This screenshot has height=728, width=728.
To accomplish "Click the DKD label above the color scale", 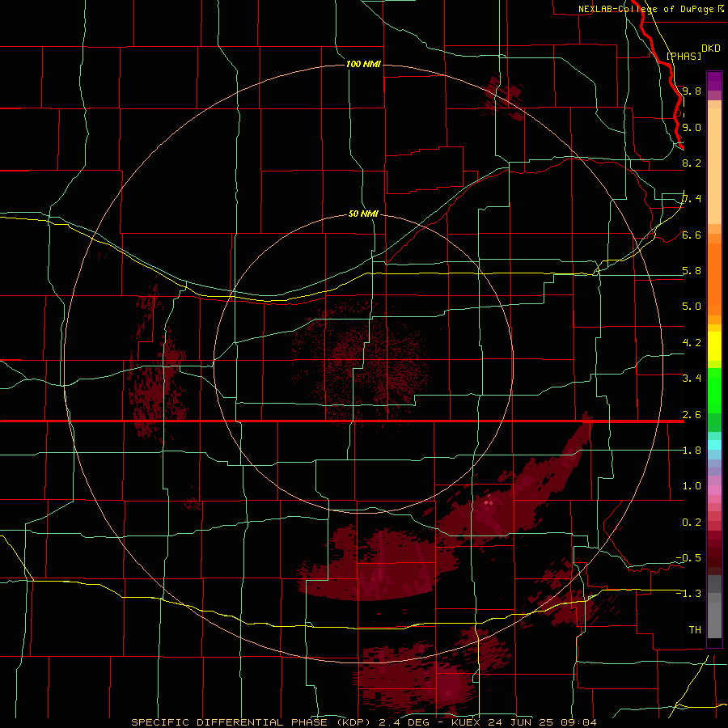I will pos(711,49).
